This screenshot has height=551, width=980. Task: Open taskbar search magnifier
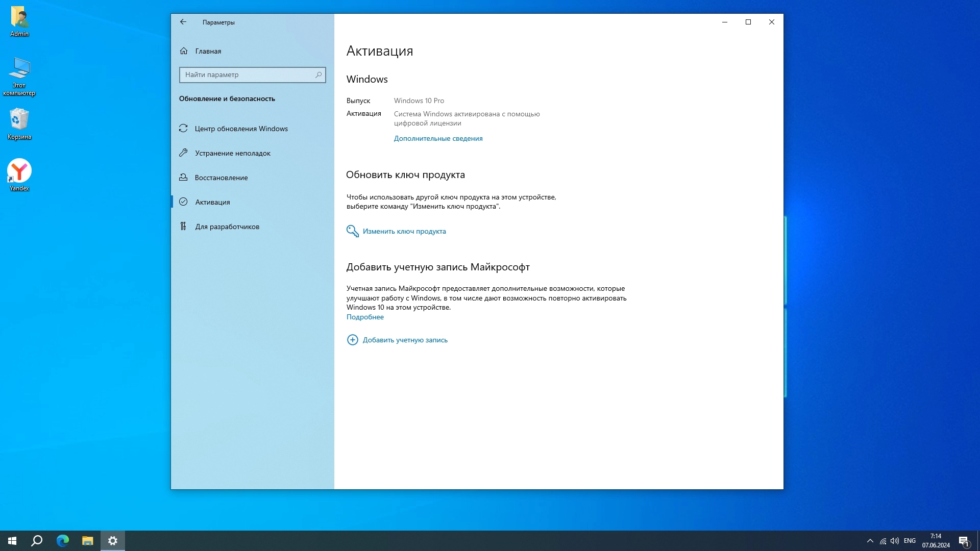pyautogui.click(x=37, y=541)
